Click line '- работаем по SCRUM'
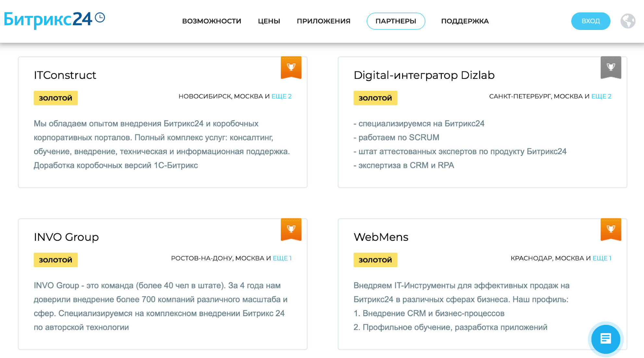The height and width of the screenshot is (358, 644). (396, 138)
